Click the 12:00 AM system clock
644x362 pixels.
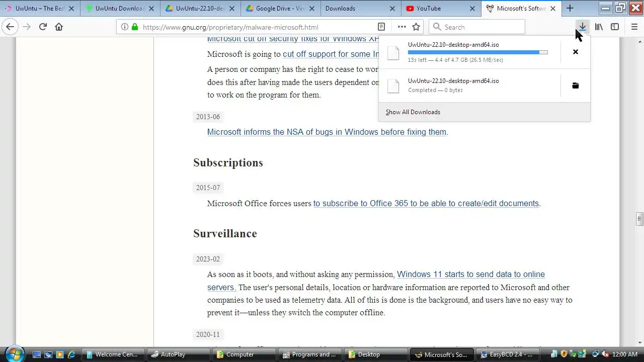(x=625, y=354)
